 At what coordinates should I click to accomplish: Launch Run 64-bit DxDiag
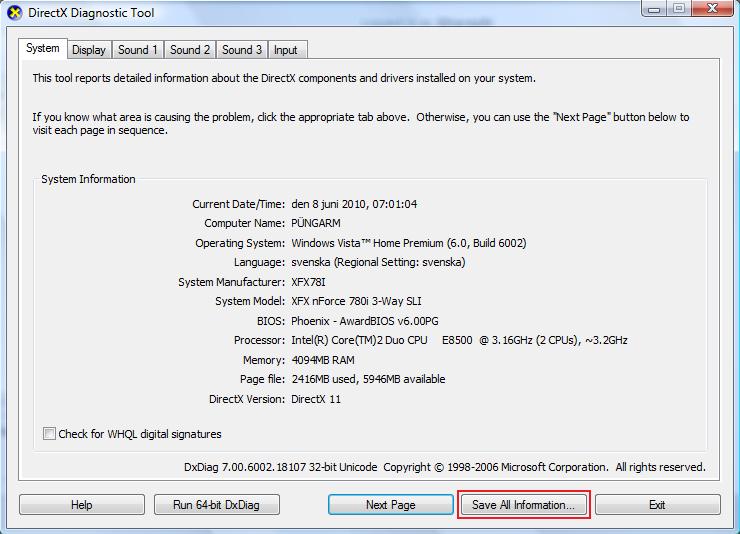pyautogui.click(x=217, y=505)
